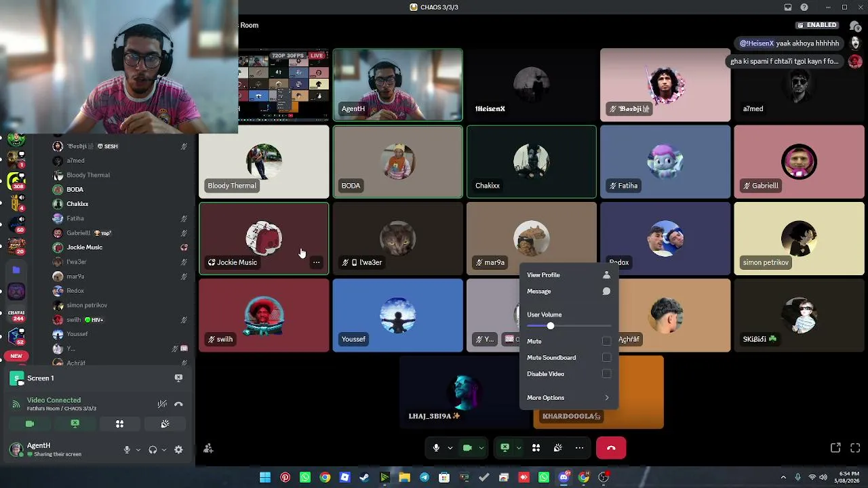The width and height of the screenshot is (868, 488).
Task: Start an activity from voice panel
Action: coord(119,424)
